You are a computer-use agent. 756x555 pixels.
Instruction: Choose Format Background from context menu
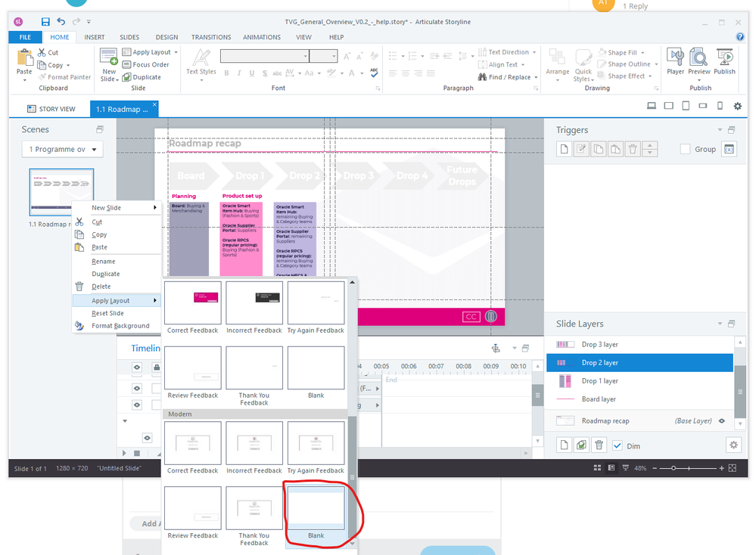(120, 326)
